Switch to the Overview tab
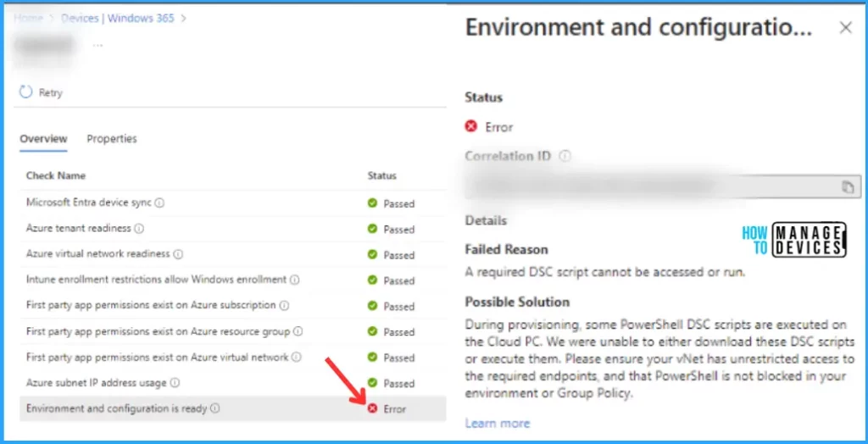 (x=44, y=139)
